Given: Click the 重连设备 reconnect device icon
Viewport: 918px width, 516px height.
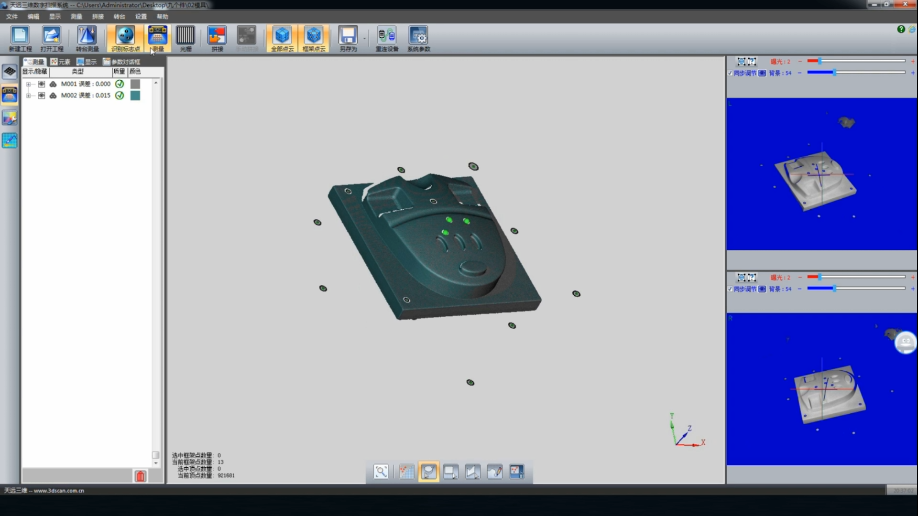Looking at the screenshot, I should [386, 37].
